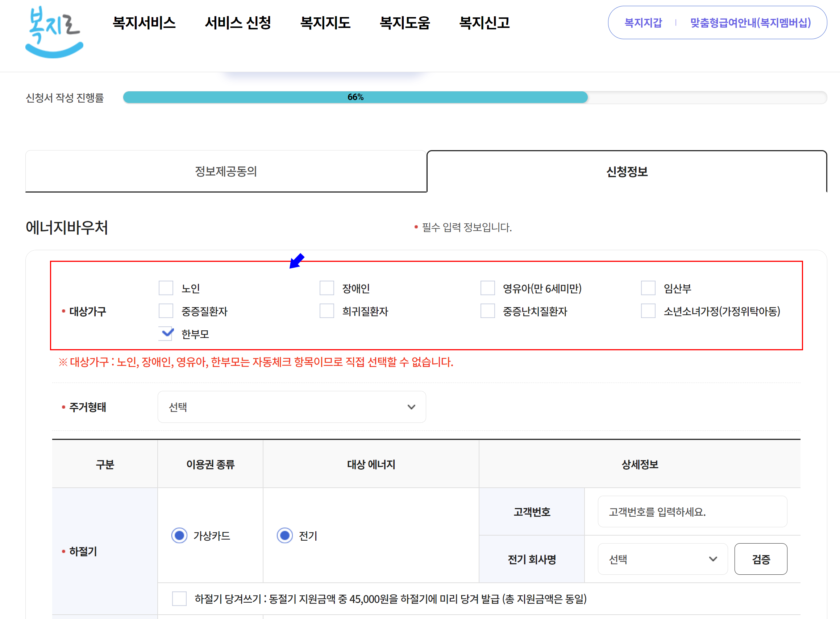The width and height of the screenshot is (840, 619).
Task: Open the 복지신고 menu
Action: [485, 23]
